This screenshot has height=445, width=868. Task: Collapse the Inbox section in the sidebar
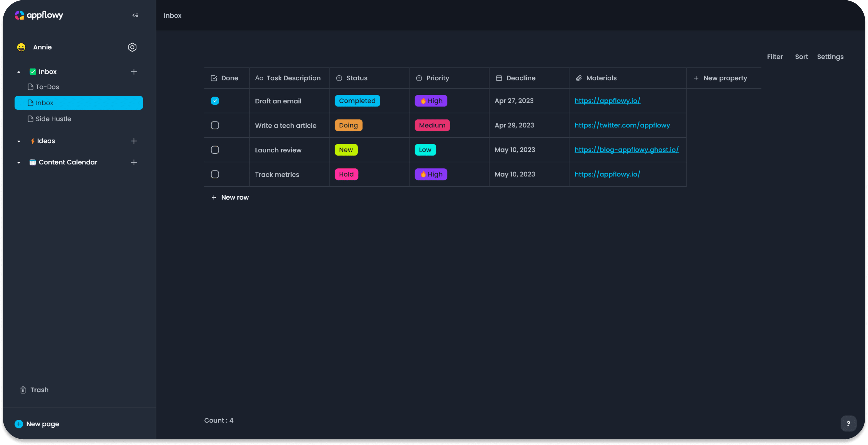[19, 71]
